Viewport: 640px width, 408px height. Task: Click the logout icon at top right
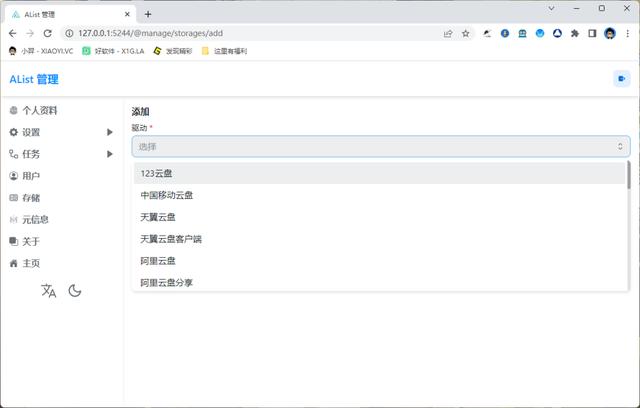(622, 79)
